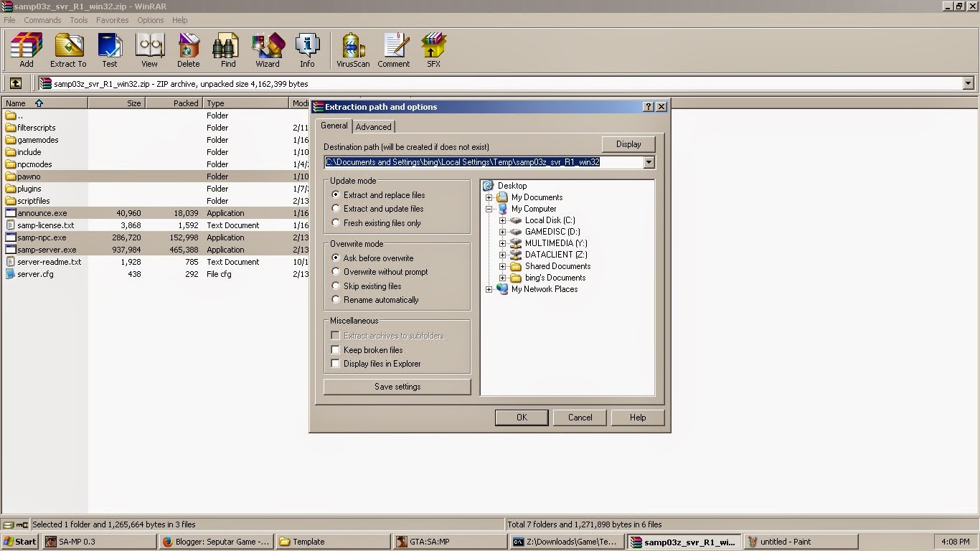Click the Extract To toolbar icon
The image size is (980, 551).
coord(68,46)
